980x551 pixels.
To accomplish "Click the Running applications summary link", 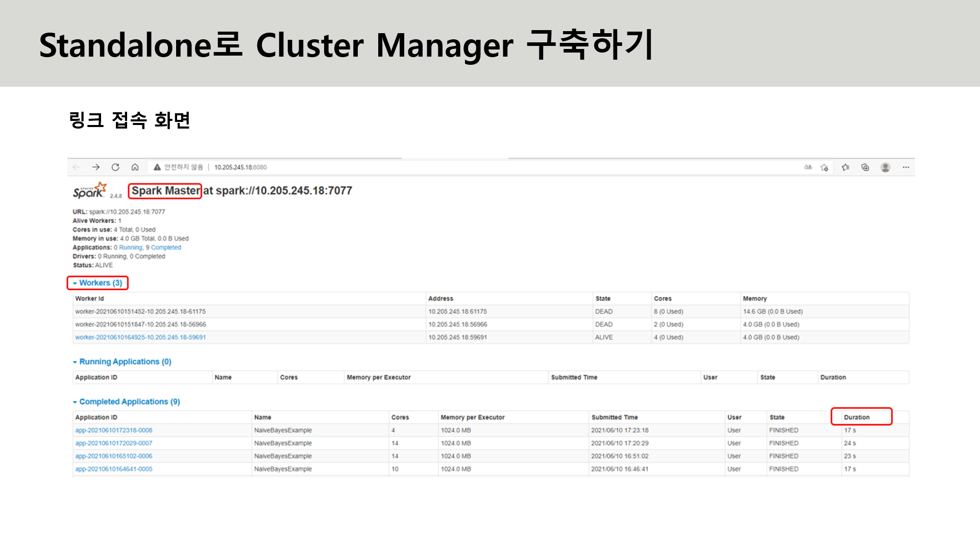I will coord(131,247).
